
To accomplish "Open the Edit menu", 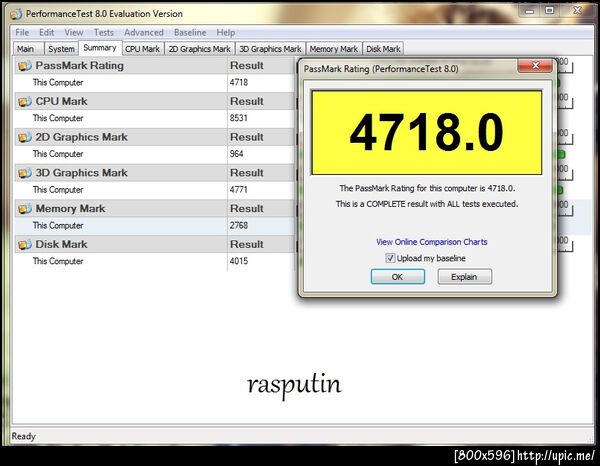I will (47, 33).
